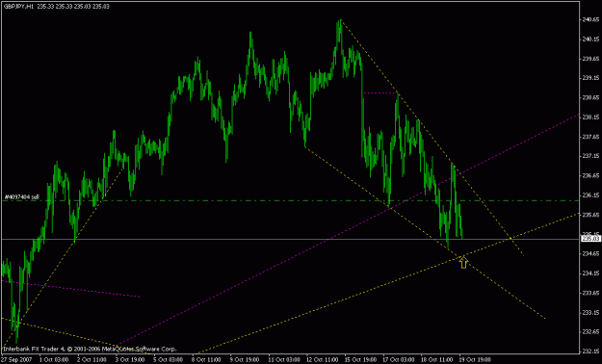Click the 233.15 price axis label
Image resolution: width=602 pixels, height=364 pixels.
click(591, 312)
